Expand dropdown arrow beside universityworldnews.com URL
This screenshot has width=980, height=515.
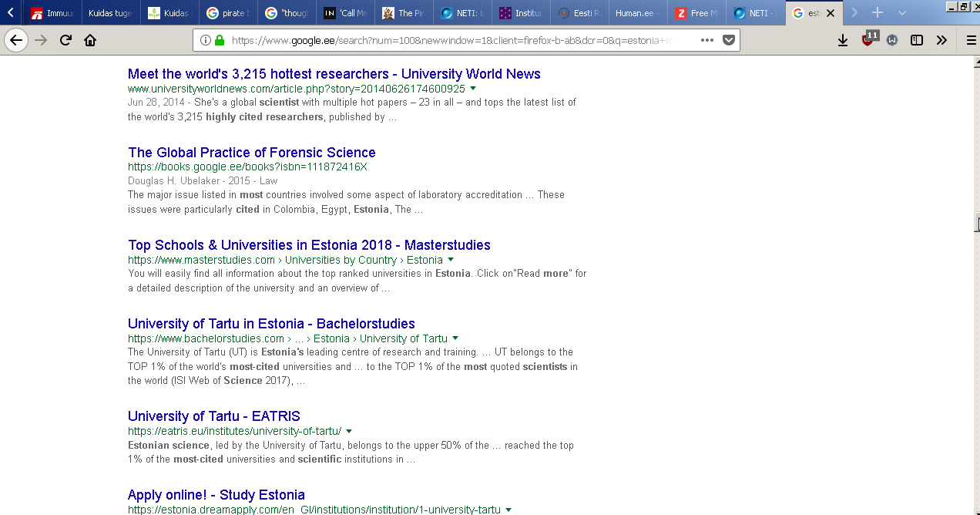(x=473, y=89)
